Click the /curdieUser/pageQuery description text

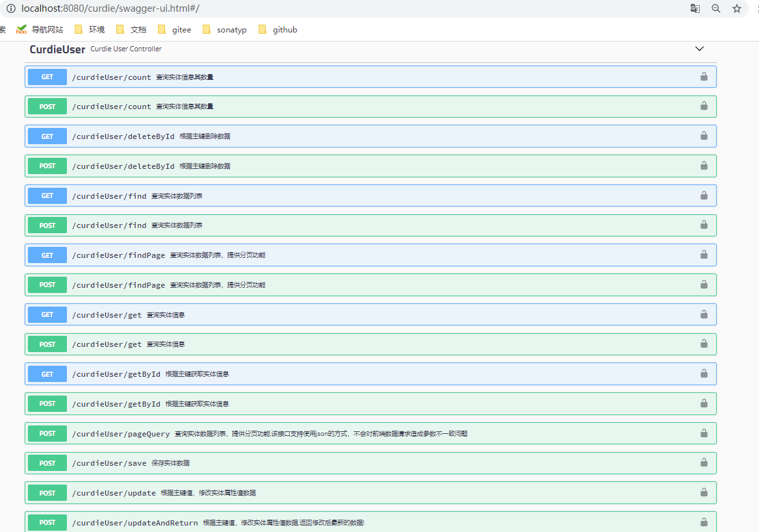(321, 434)
